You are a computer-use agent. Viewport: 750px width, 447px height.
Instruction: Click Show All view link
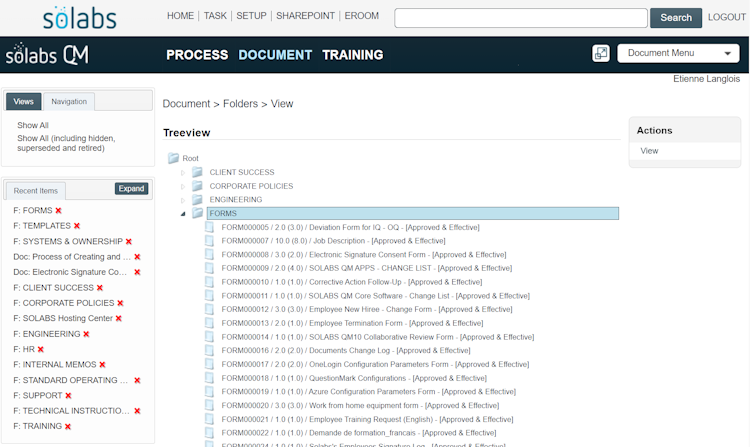pos(33,125)
